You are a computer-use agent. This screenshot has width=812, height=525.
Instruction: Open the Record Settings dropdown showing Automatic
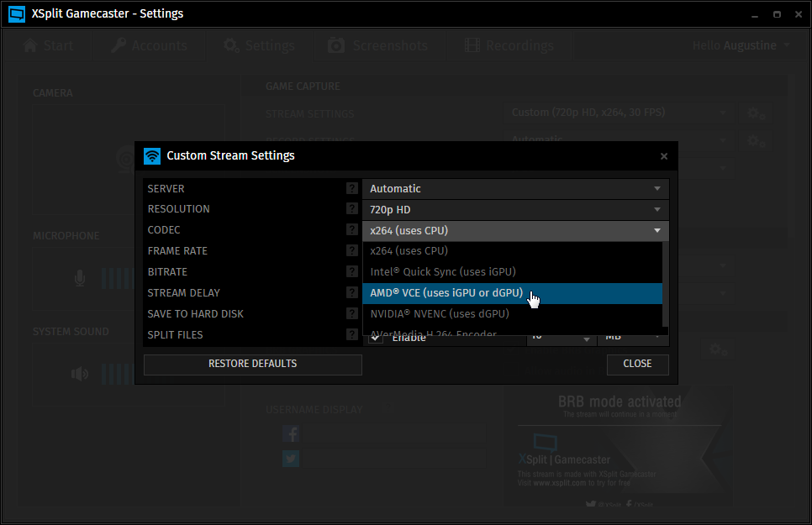620,139
